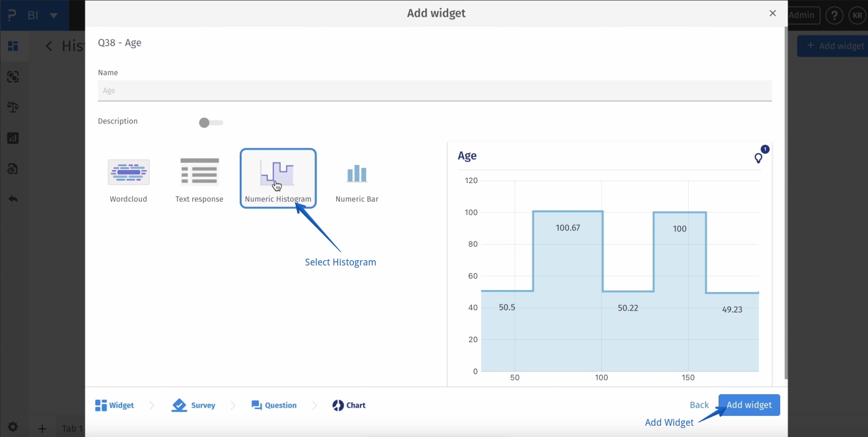Viewport: 868px width, 437px height.
Task: Go back using the chevron beside the dashboard title
Action: (49, 46)
